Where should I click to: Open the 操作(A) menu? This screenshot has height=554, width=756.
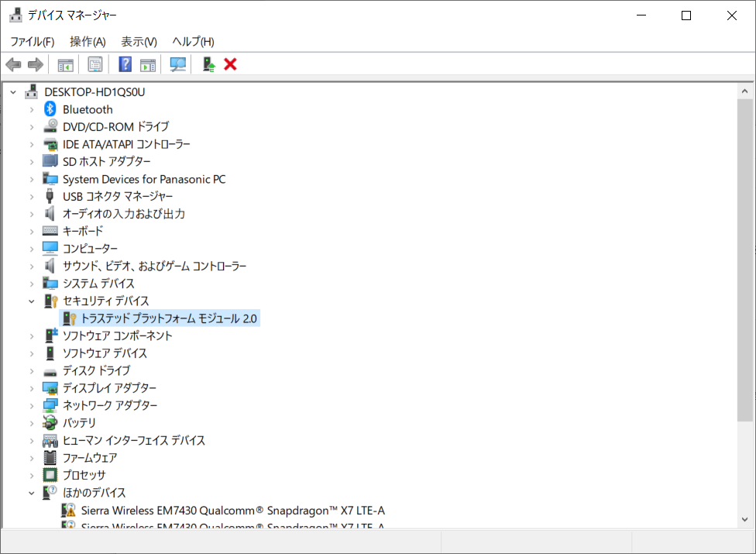click(x=88, y=41)
